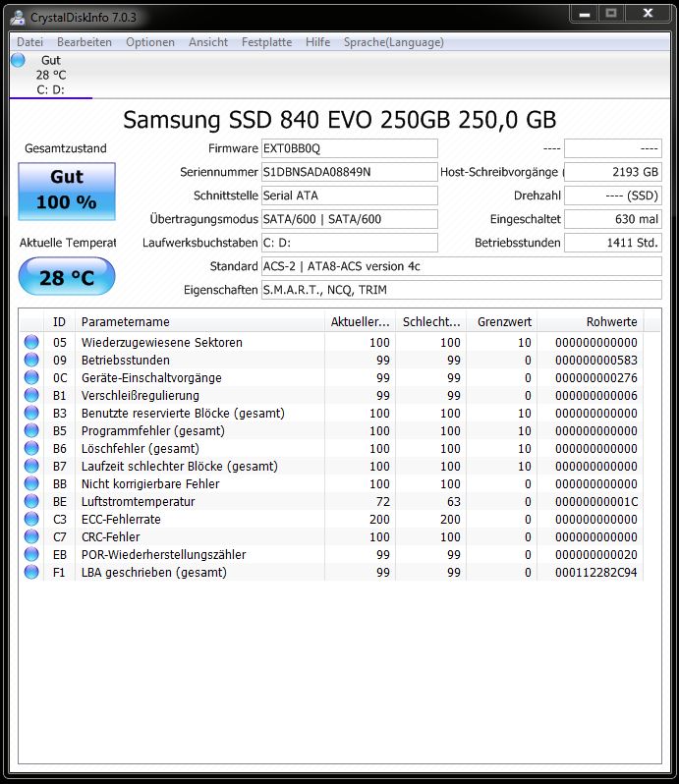This screenshot has height=784, width=679.
Task: Click the Standard field ACS-2 | ATA8-ACS
Action: (x=462, y=266)
